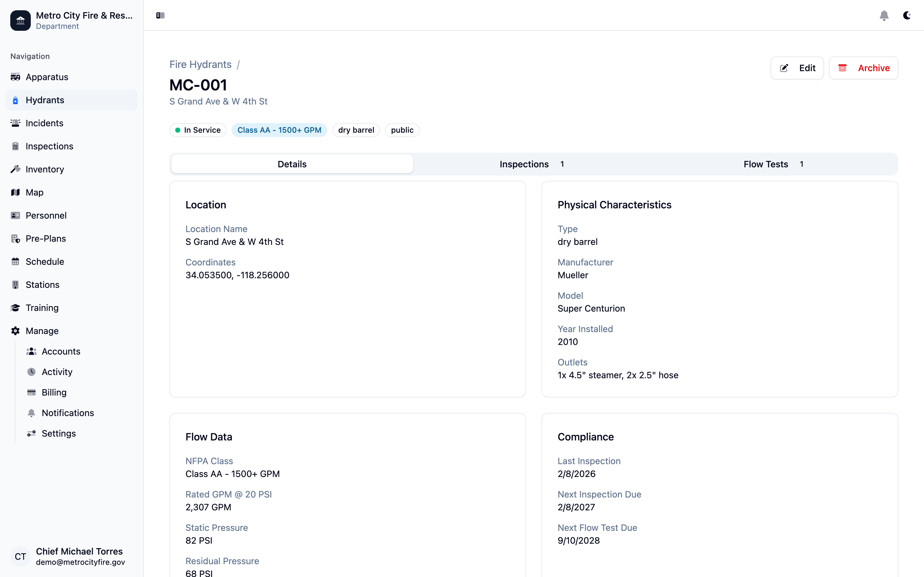
Task: Collapse the Manage menu section
Action: click(x=42, y=331)
